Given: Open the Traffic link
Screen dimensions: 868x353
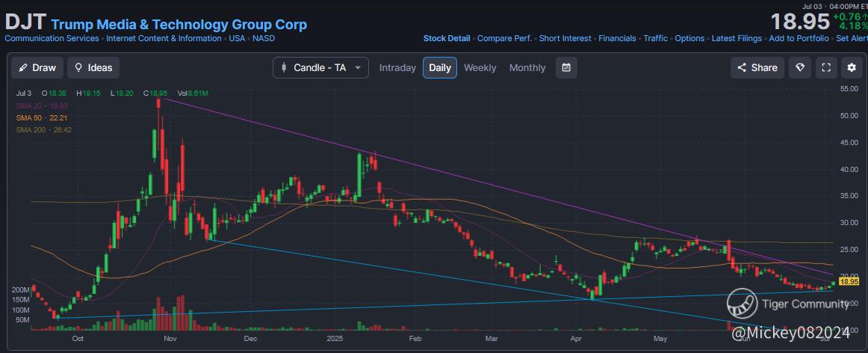Looking at the screenshot, I should 655,38.
